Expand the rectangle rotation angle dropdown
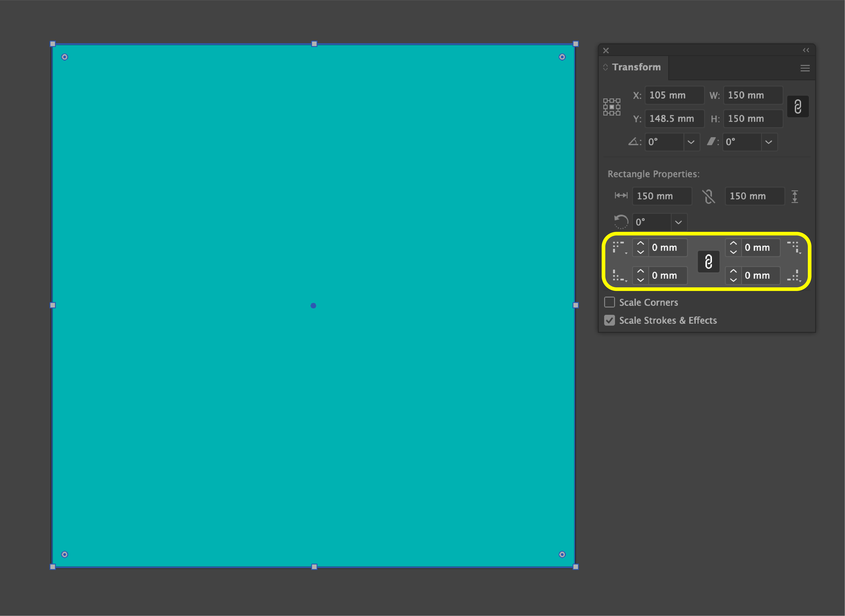 pos(678,222)
